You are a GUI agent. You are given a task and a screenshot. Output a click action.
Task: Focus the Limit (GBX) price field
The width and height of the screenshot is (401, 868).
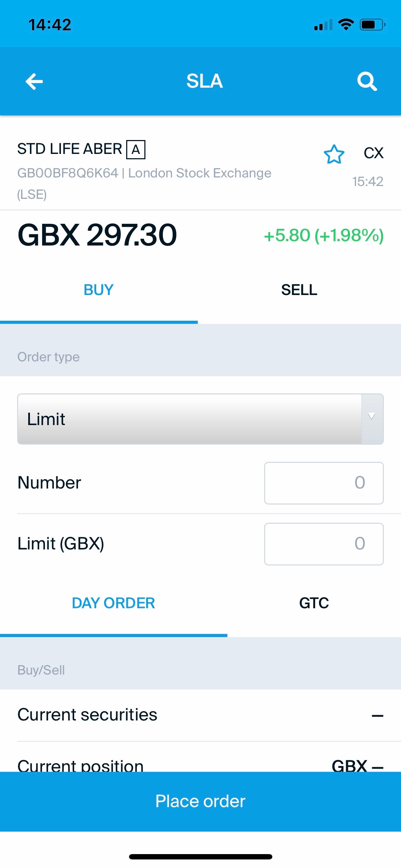click(x=324, y=544)
